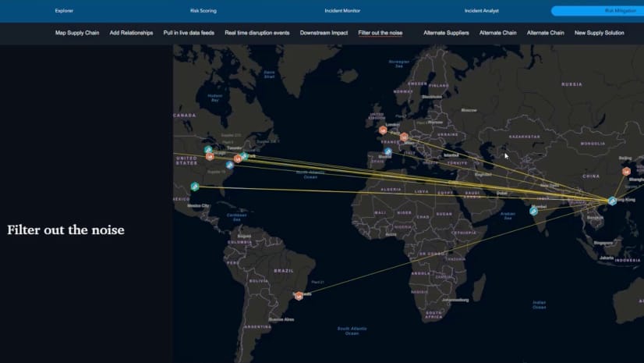Open New Supply Solution
This screenshot has height=363, width=644.
tap(600, 33)
